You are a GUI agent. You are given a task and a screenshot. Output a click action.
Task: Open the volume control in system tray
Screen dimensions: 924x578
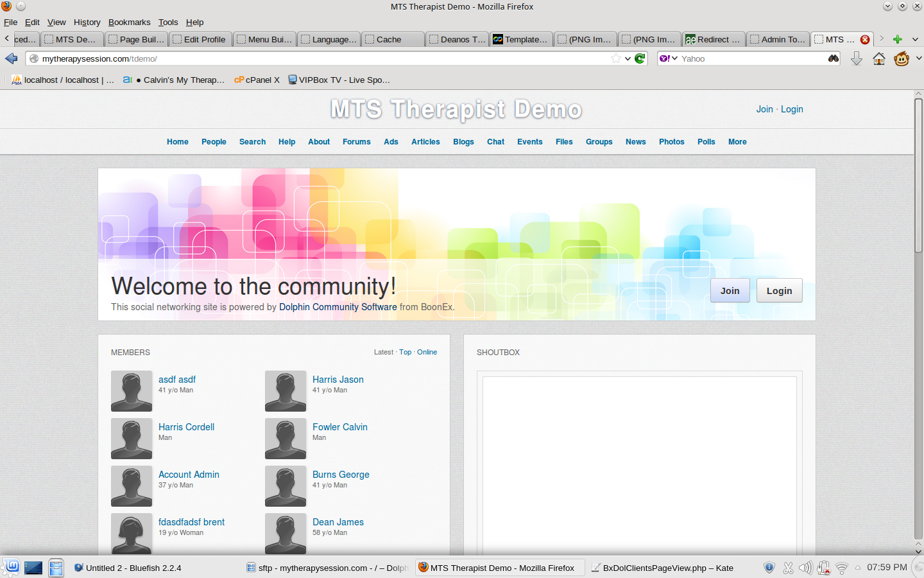pos(805,568)
